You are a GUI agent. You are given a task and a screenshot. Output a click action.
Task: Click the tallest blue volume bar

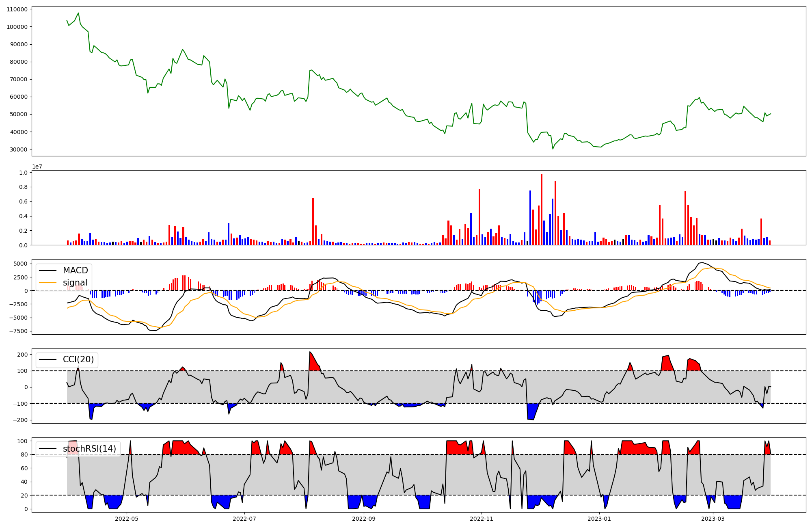coord(530,217)
